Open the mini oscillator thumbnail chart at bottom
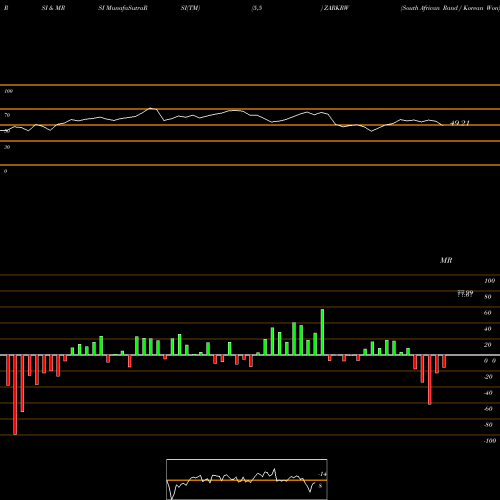Screen dimensions: 500x500 247,479
